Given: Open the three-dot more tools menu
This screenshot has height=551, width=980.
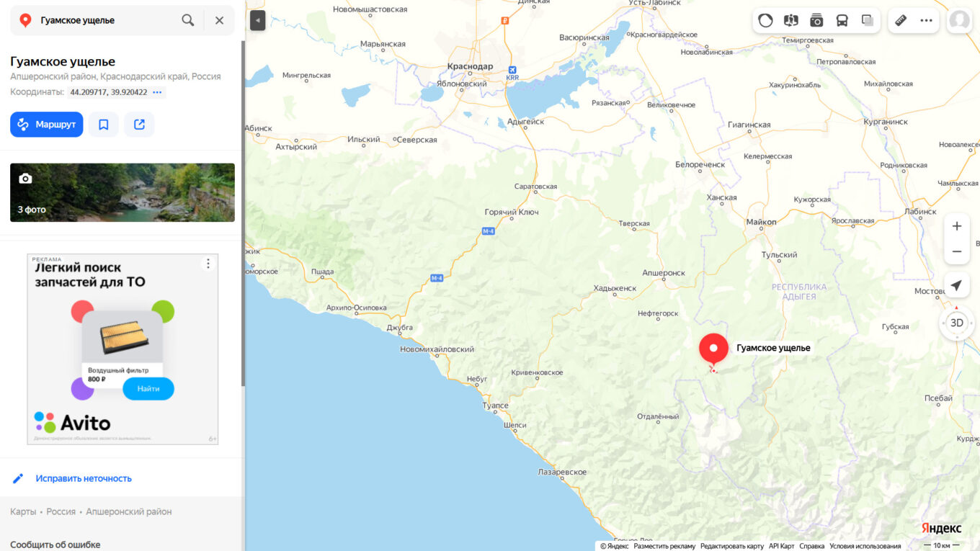Looking at the screenshot, I should tap(927, 20).
